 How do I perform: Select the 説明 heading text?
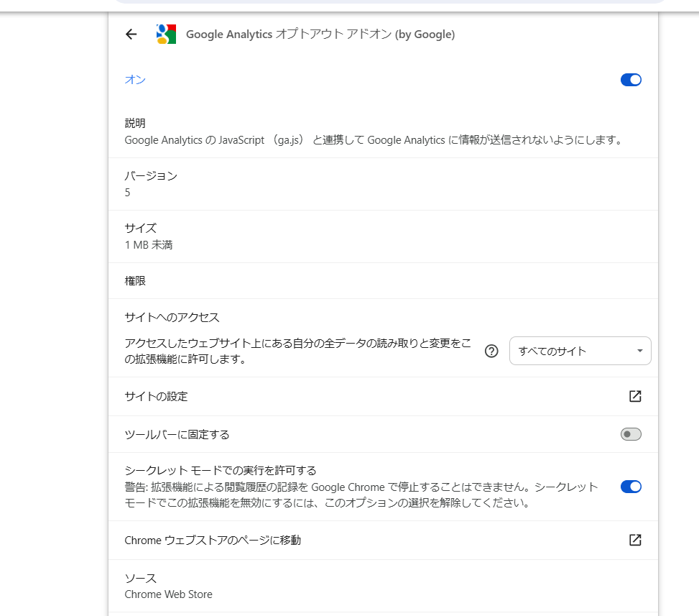pyautogui.click(x=135, y=123)
